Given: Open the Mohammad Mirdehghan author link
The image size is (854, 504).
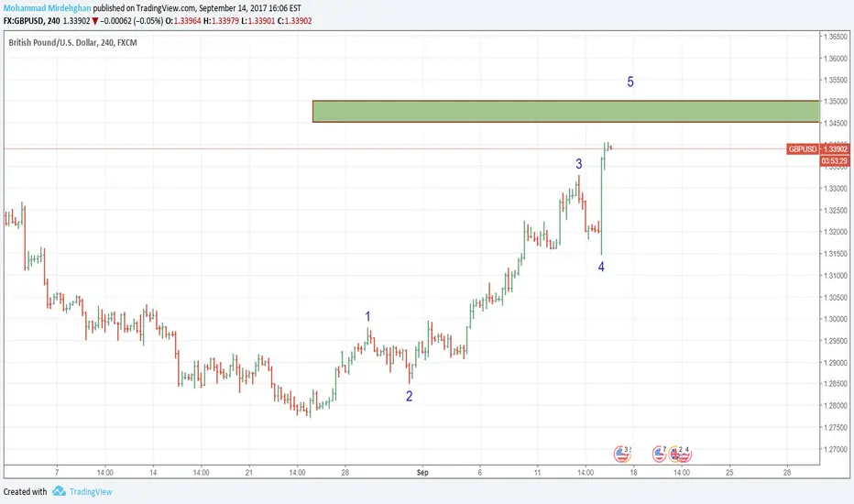Looking at the screenshot, I should [47, 8].
